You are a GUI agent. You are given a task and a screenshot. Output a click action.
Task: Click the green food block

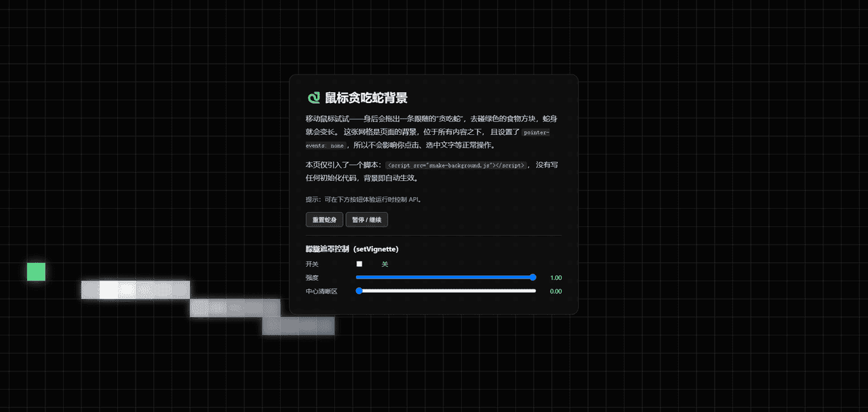[36, 272]
